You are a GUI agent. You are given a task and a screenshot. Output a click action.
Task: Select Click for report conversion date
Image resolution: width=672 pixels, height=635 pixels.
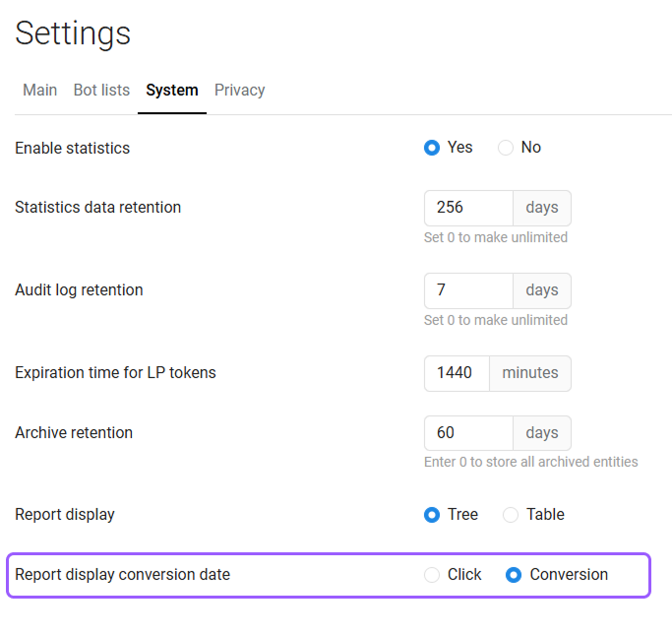coord(432,575)
